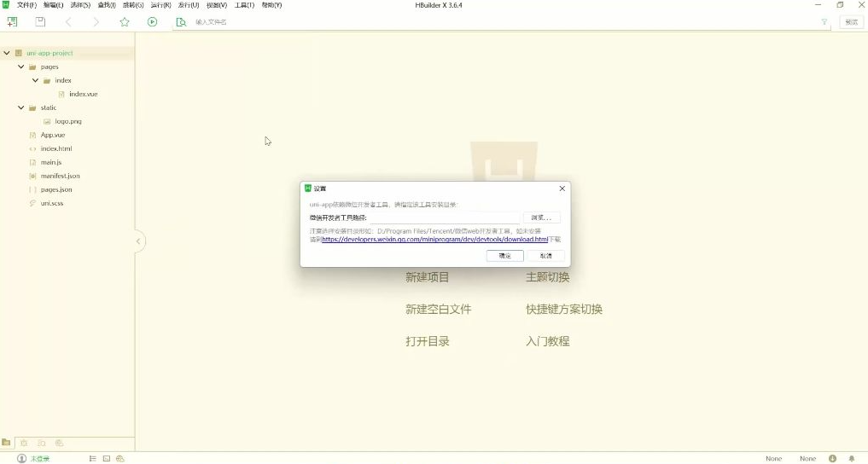Click the 打开目录 open directory link
The image size is (868, 464).
click(x=427, y=341)
